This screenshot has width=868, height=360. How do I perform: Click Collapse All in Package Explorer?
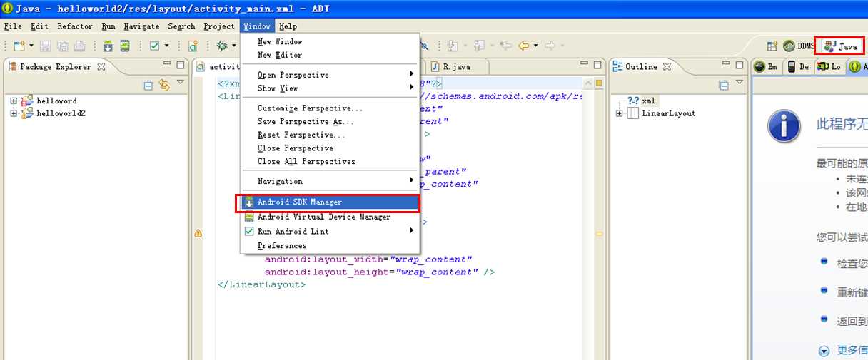148,86
